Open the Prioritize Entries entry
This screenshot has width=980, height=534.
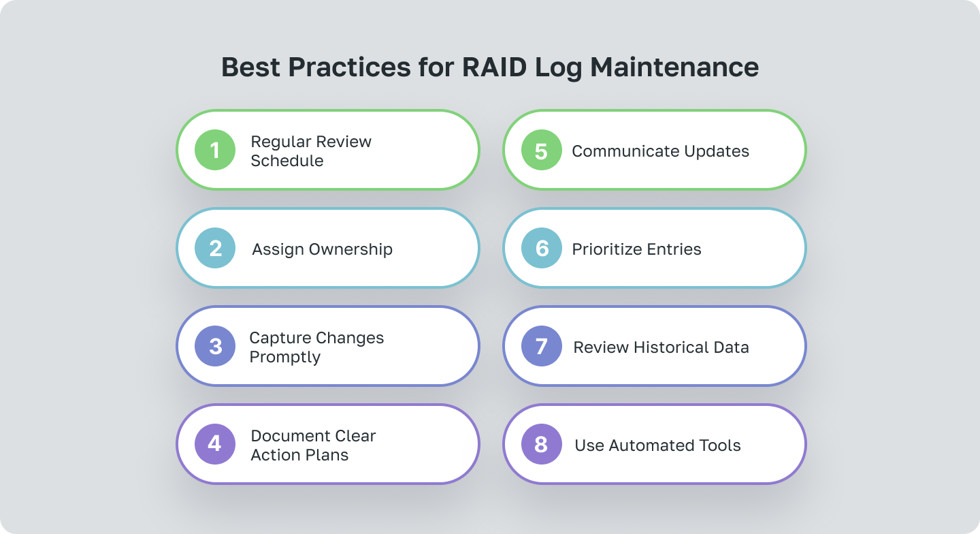(655, 248)
